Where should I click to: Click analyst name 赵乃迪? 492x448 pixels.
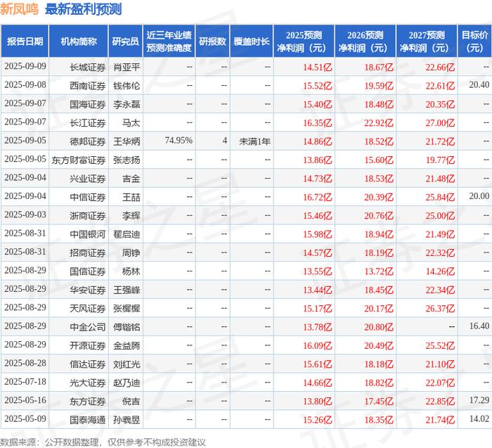click(127, 383)
